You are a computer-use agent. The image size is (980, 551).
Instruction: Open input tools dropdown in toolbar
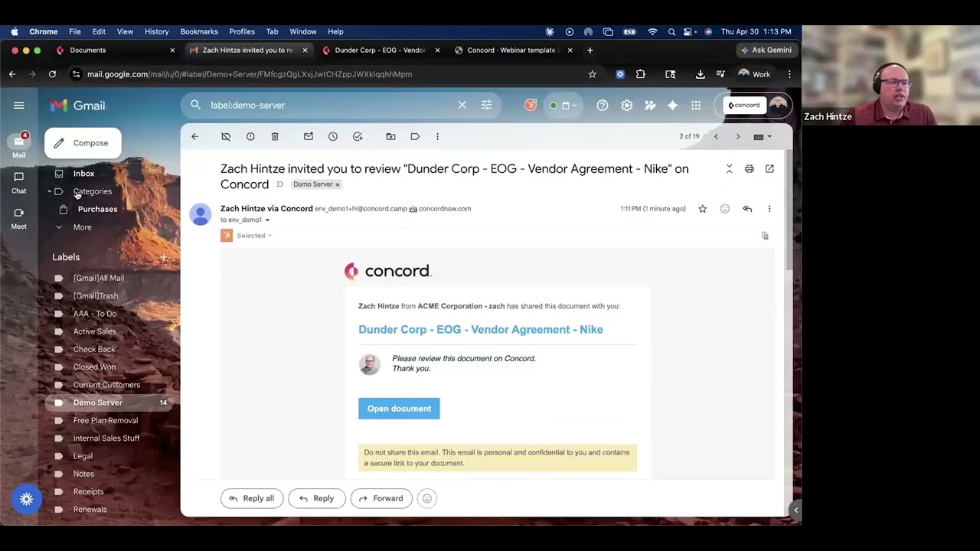coord(763,137)
